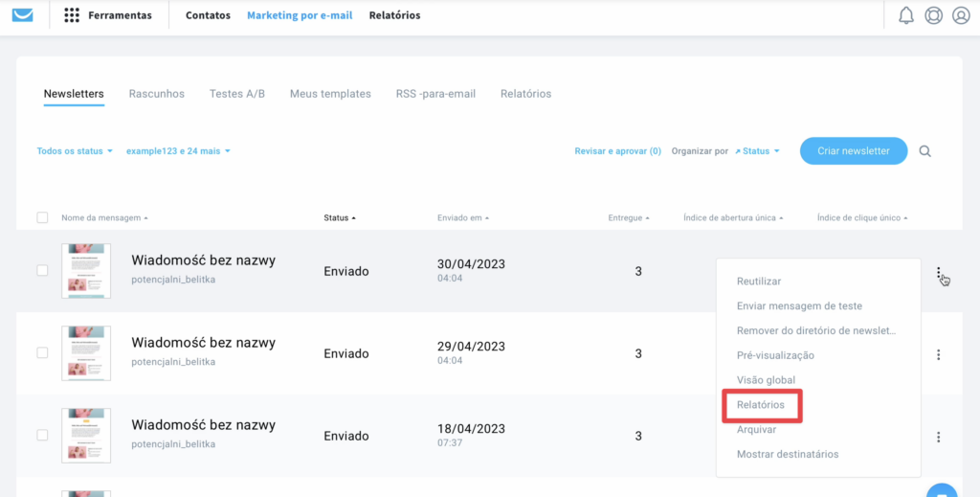
Task: Open the notifications bell icon
Action: point(905,15)
